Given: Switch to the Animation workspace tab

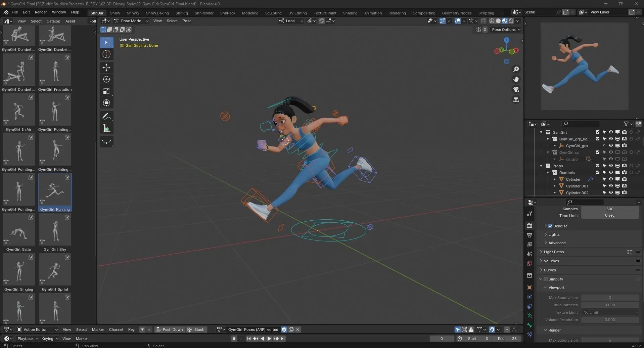Looking at the screenshot, I should tap(373, 13).
